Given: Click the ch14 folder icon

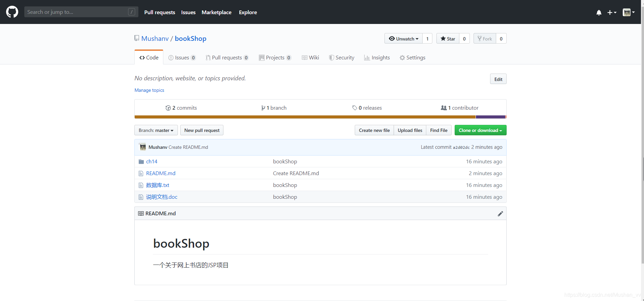Looking at the screenshot, I should pyautogui.click(x=141, y=162).
